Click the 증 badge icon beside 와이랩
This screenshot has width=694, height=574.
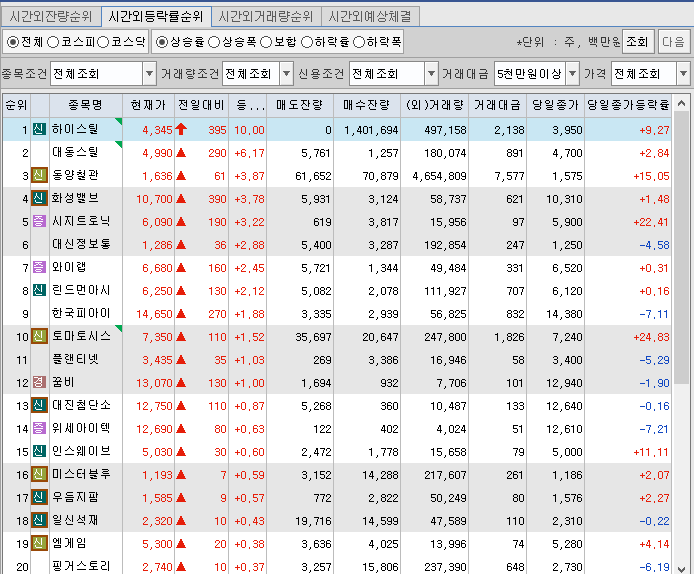pyautogui.click(x=39, y=267)
